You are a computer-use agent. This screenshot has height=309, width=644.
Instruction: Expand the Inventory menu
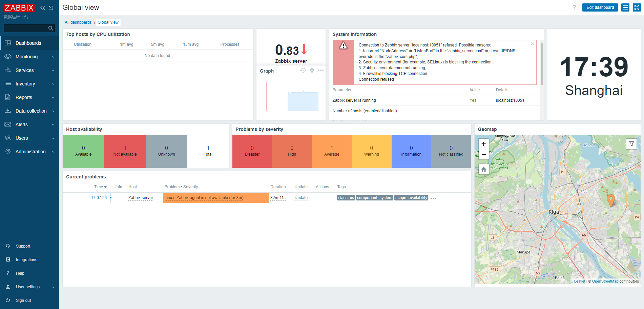tap(29, 84)
